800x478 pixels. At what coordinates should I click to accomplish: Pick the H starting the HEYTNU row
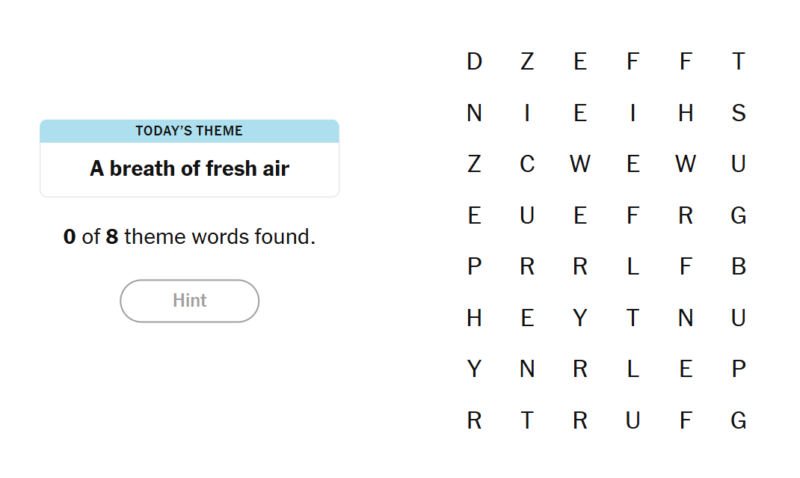tap(474, 318)
